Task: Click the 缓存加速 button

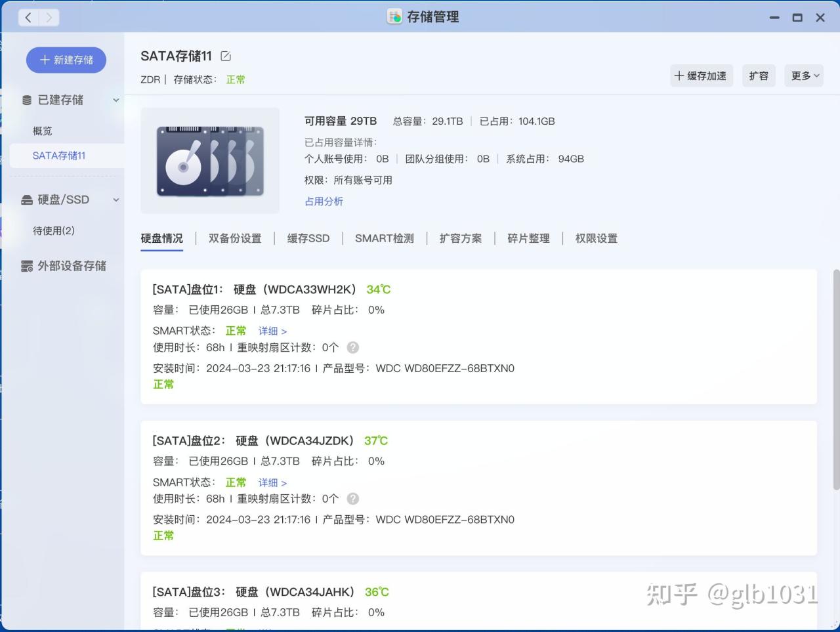Action: click(x=701, y=75)
